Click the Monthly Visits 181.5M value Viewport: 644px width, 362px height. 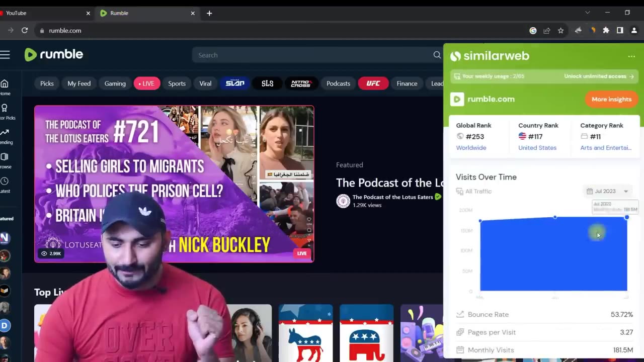623,350
